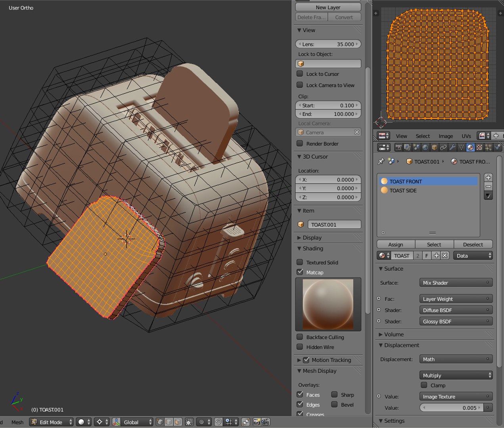Clear the Local Camera field
This screenshot has height=428, width=504.
[356, 132]
